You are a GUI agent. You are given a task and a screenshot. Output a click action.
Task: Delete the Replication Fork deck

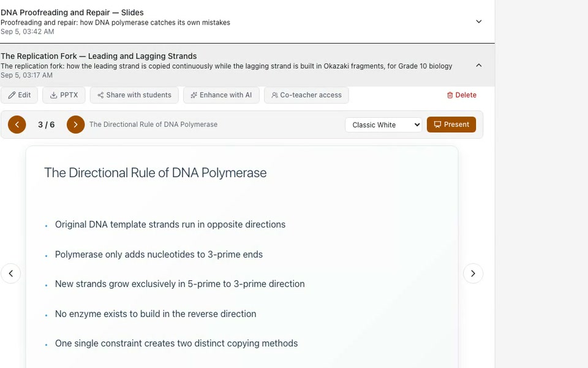(462, 95)
